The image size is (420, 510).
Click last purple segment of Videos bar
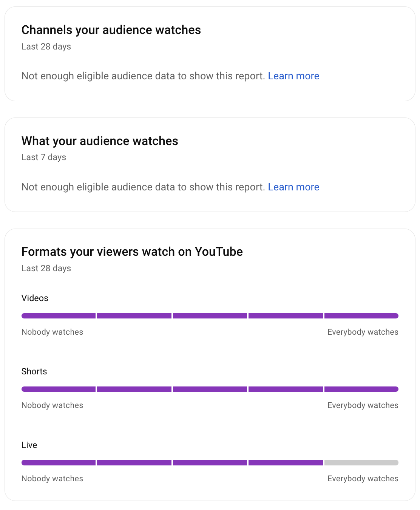tap(361, 316)
